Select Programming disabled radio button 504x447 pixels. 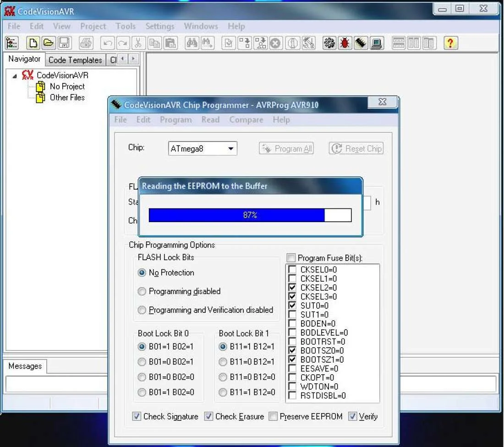(142, 291)
